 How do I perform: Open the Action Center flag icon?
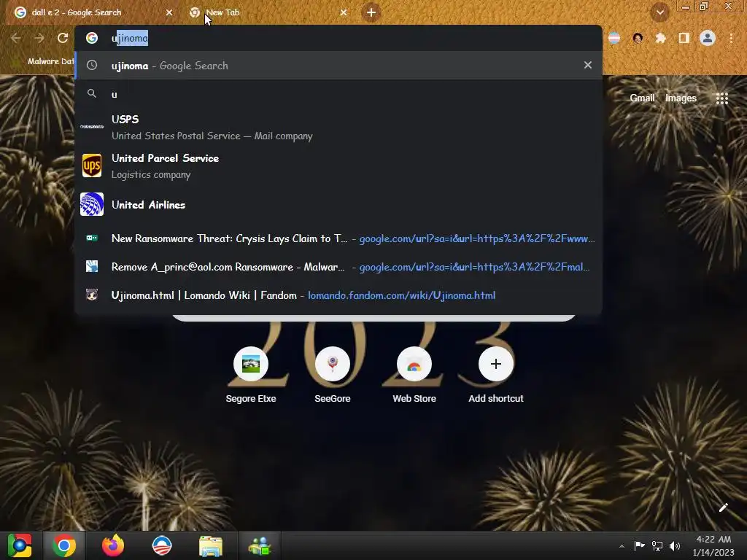639,545
